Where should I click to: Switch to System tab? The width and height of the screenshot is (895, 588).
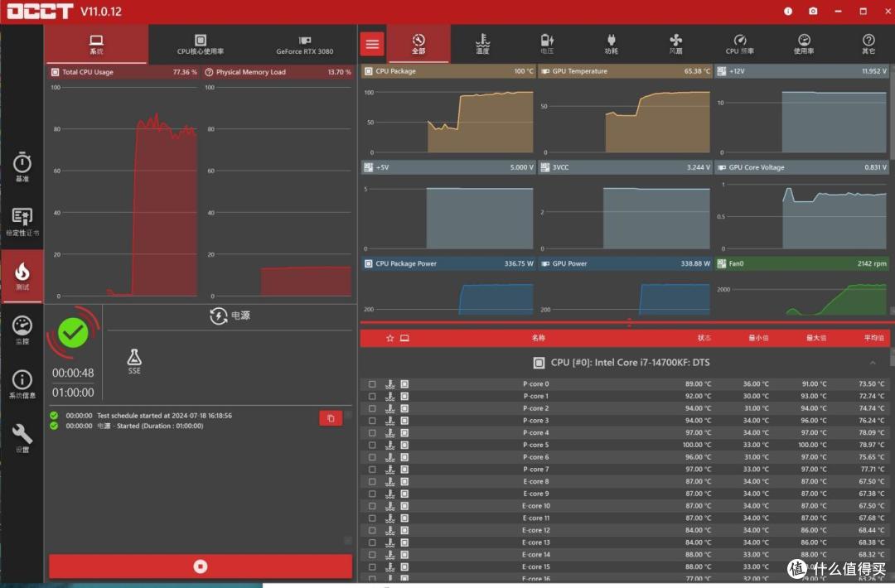pyautogui.click(x=96, y=44)
